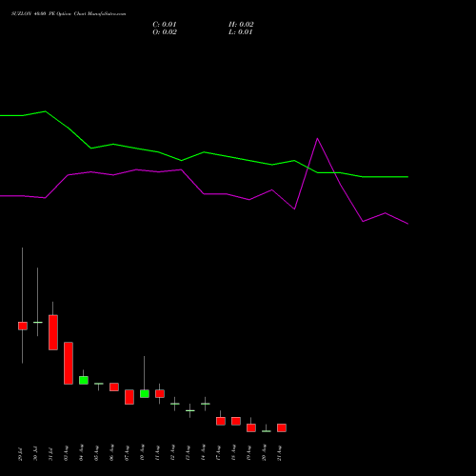Click the 17 Aug date label
This screenshot has height=476, width=476.
(x=219, y=453)
